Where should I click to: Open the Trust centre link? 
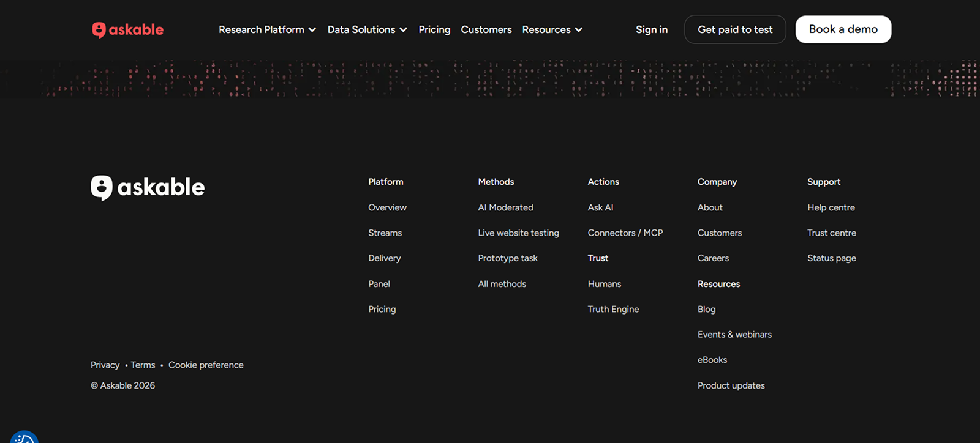pos(831,233)
